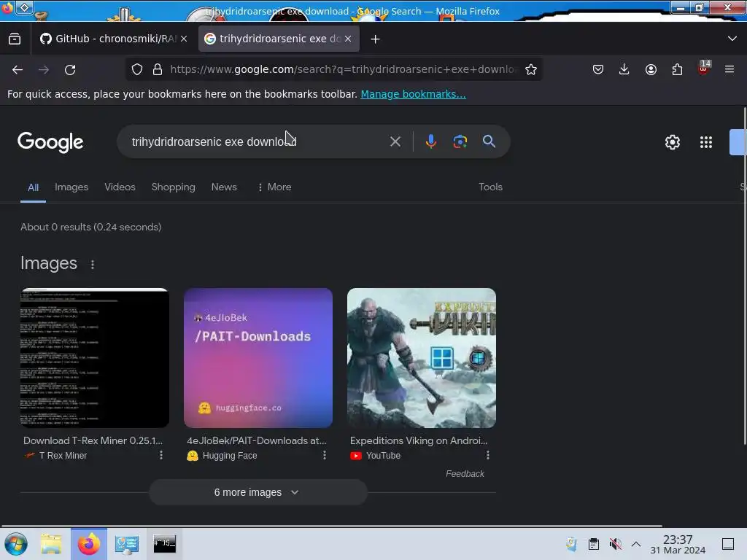Open the T-Rex Miner terminal thumbnail
The width and height of the screenshot is (747, 560).
click(x=95, y=357)
